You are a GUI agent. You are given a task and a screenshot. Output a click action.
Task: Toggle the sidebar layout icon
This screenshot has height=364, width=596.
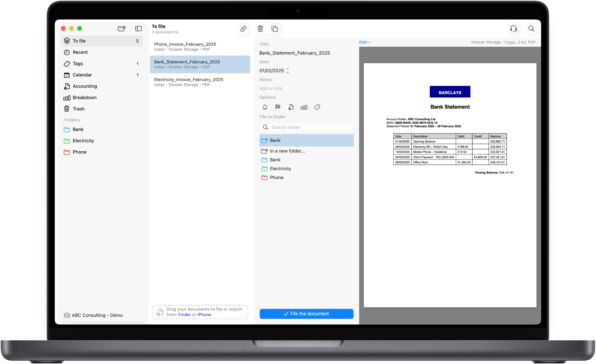click(138, 28)
